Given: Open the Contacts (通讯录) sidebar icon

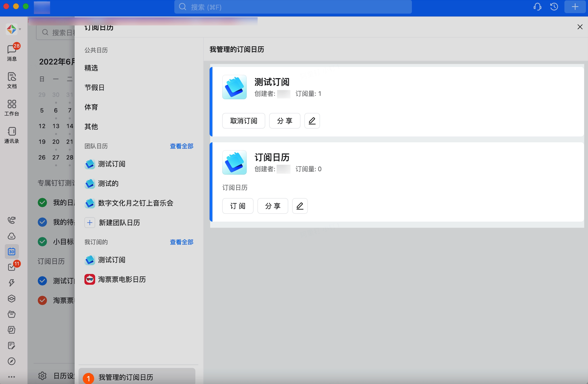Looking at the screenshot, I should [12, 135].
